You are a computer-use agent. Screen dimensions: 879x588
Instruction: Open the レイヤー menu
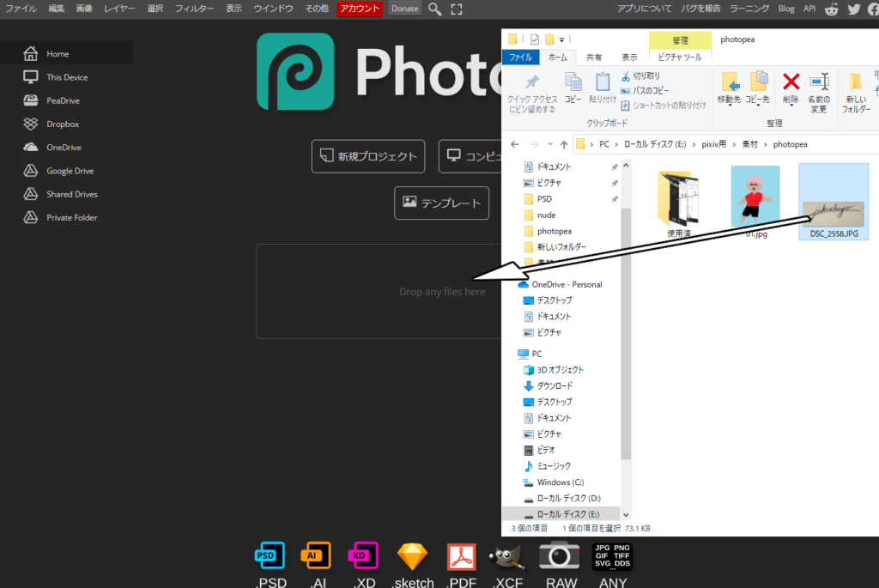click(119, 9)
